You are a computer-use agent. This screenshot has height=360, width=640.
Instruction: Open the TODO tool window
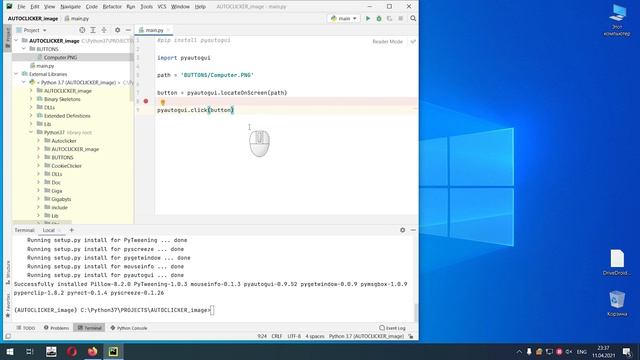point(26,328)
